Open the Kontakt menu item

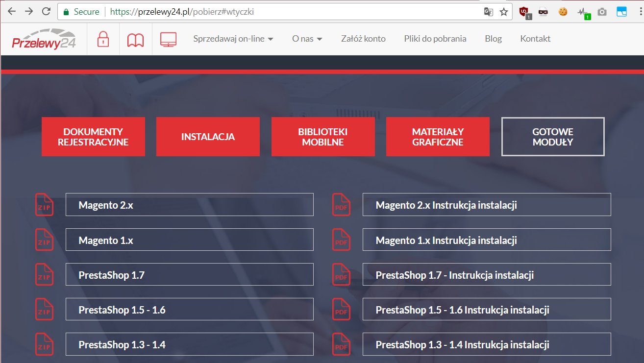(x=535, y=39)
